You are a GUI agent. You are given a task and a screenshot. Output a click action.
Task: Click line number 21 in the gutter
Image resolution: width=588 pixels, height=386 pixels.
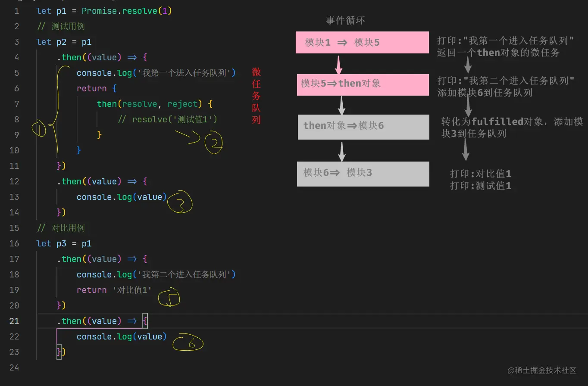(x=14, y=321)
